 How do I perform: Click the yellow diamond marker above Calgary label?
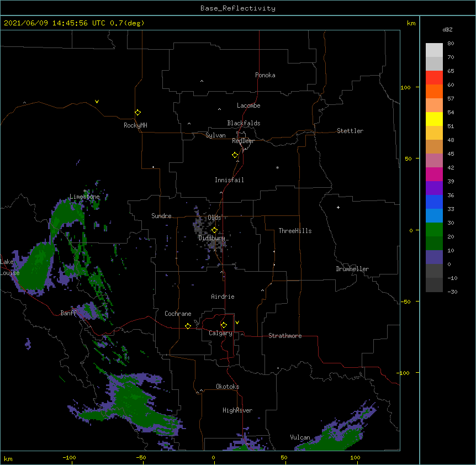[224, 325]
